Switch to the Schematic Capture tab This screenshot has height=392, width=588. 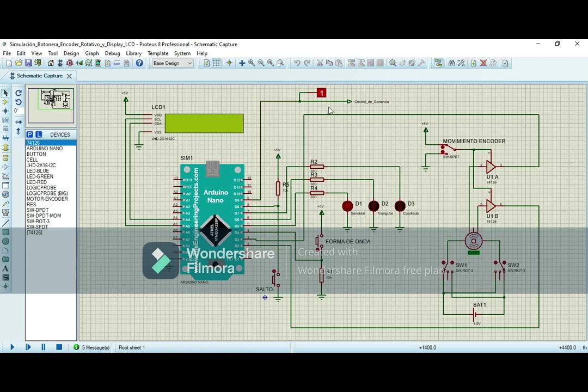click(39, 76)
